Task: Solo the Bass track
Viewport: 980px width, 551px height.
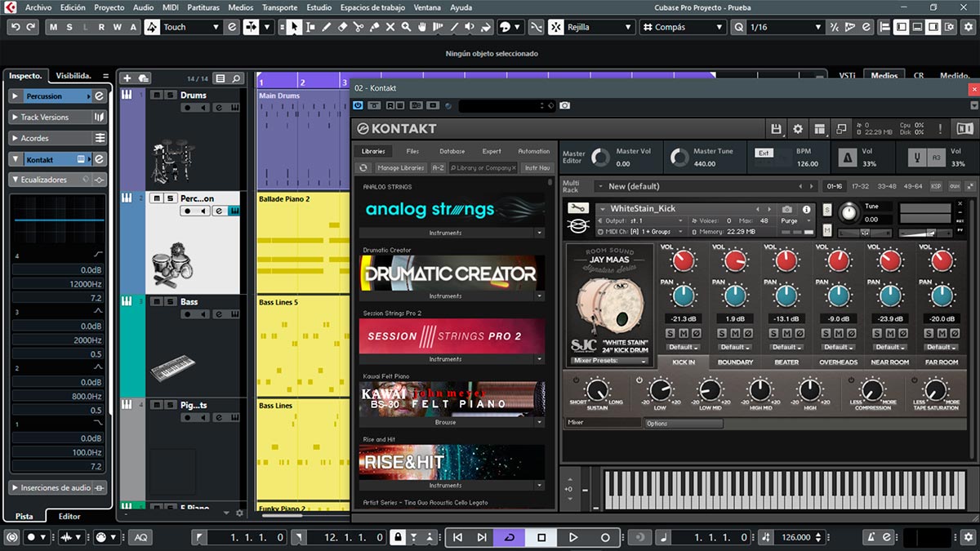Action: click(170, 301)
